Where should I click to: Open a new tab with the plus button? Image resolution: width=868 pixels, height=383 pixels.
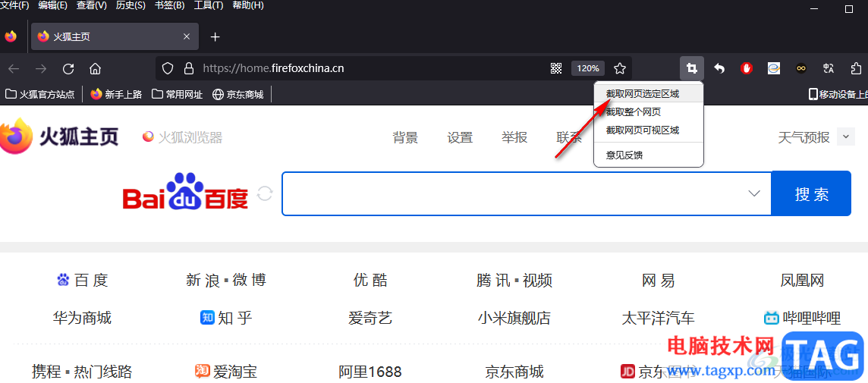click(x=215, y=37)
